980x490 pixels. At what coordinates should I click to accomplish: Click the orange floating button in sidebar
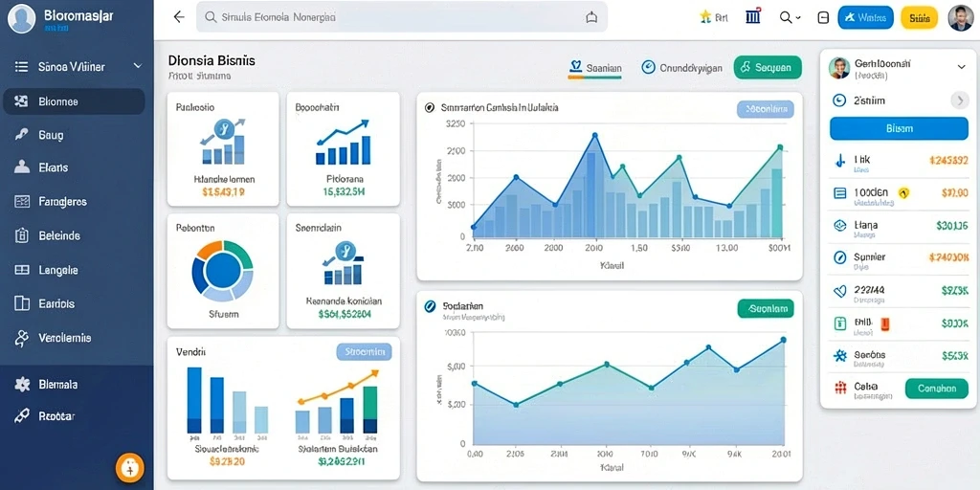click(x=130, y=467)
